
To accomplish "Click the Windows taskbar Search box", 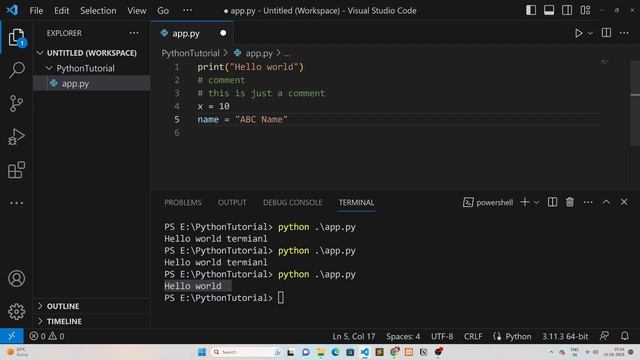I will click(247, 352).
